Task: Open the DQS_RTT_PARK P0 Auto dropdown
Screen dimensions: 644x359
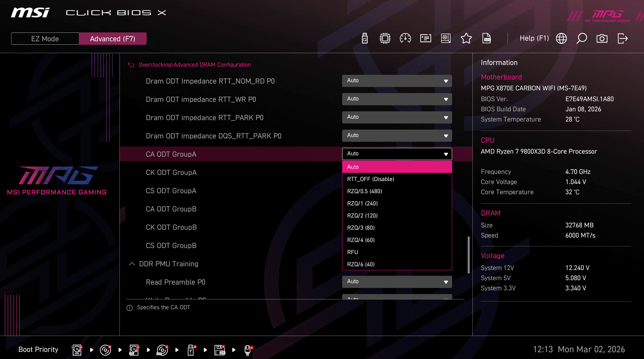Action: click(397, 136)
